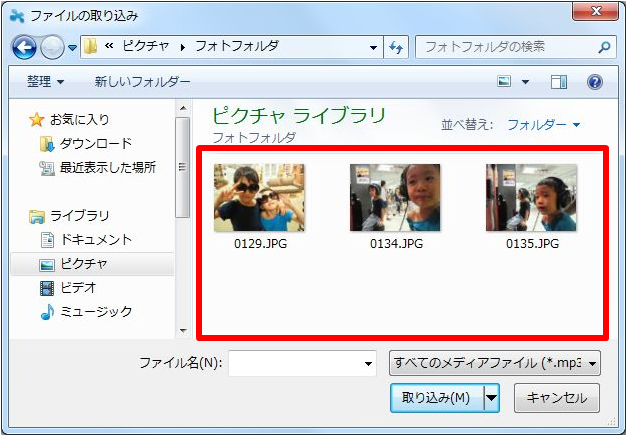
Task: Select ダウンロード folder in favorites
Action: [95, 143]
